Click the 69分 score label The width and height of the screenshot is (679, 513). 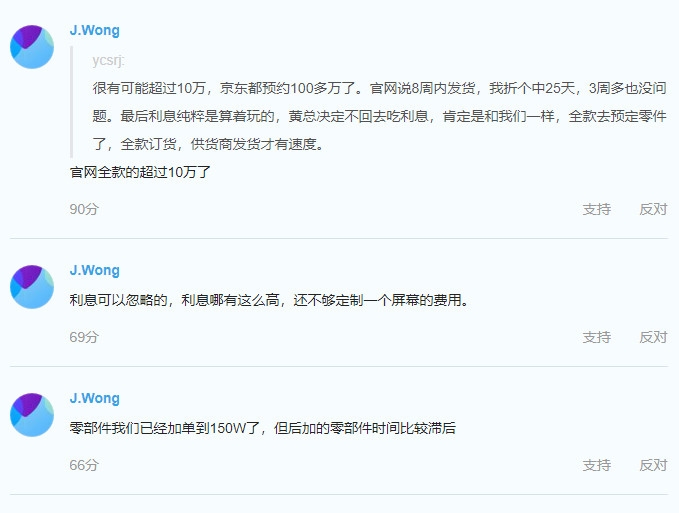[84, 337]
